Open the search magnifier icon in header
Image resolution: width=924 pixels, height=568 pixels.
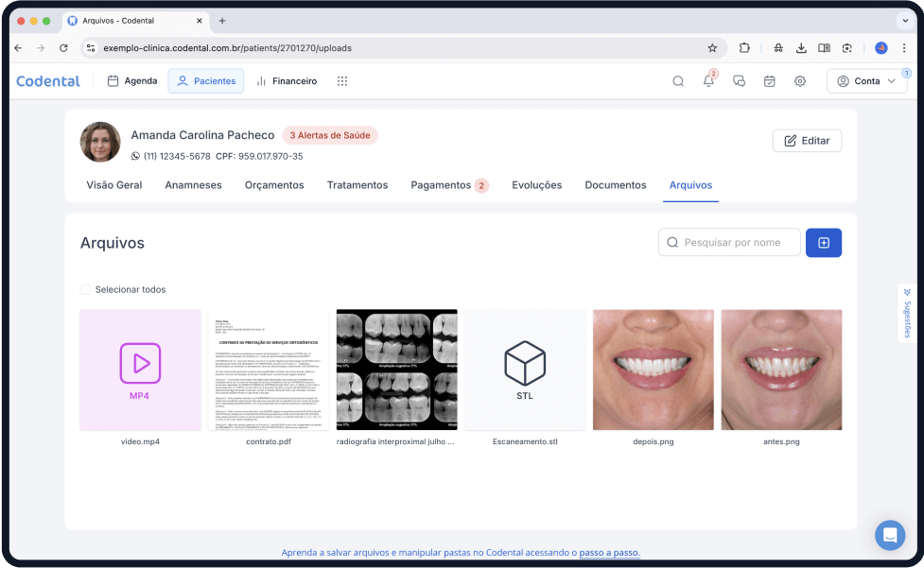tap(678, 81)
